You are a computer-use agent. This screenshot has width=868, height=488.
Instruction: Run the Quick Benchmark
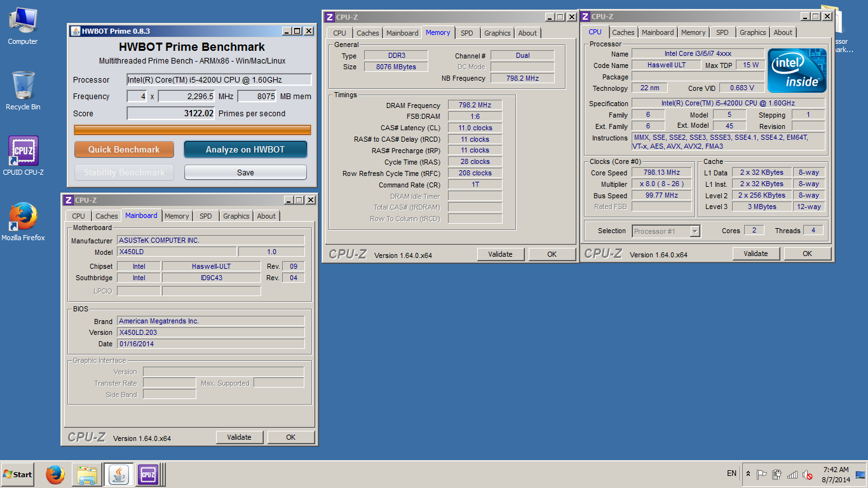tap(124, 149)
